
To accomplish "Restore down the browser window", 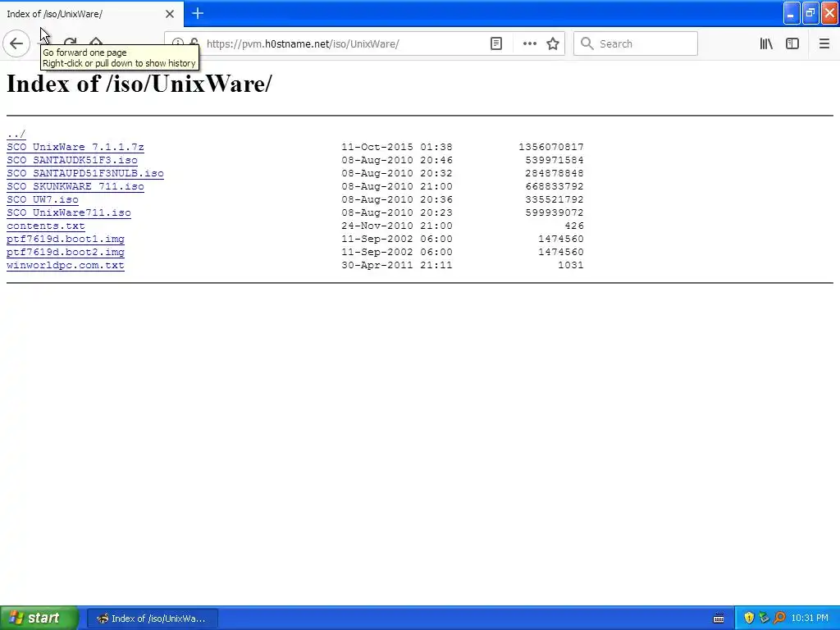I will click(x=810, y=13).
